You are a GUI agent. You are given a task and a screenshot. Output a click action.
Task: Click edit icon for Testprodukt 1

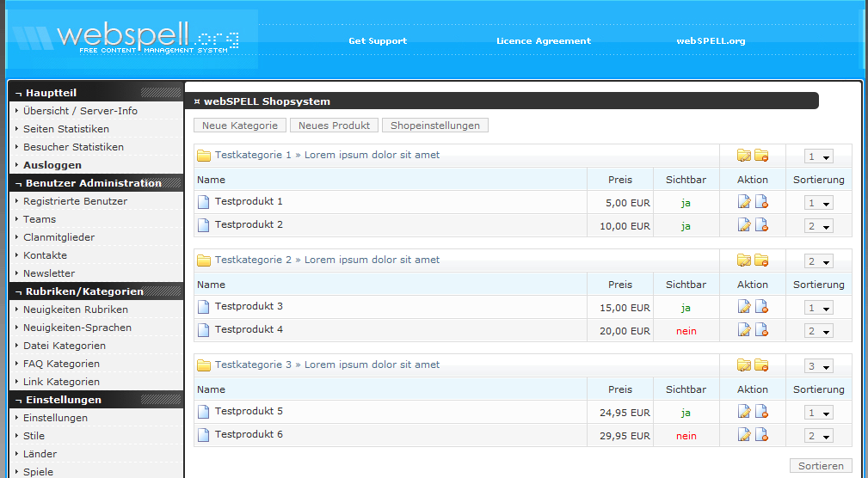click(x=744, y=202)
